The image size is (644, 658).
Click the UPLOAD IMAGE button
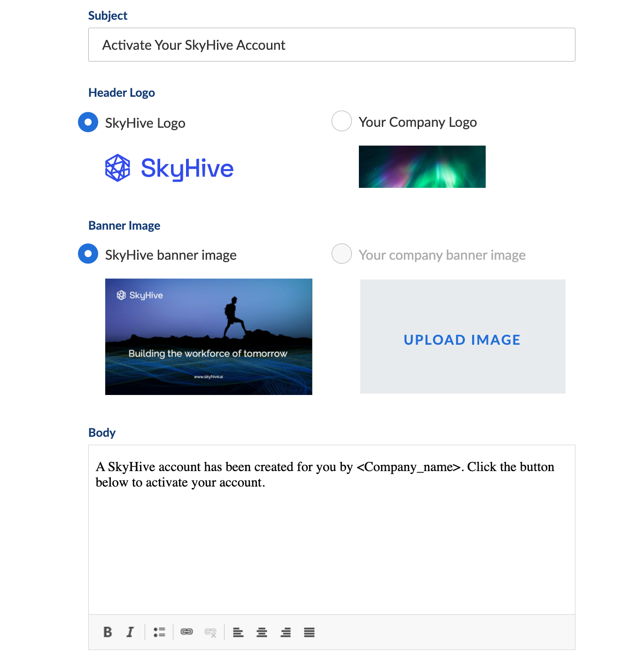pyautogui.click(x=463, y=337)
